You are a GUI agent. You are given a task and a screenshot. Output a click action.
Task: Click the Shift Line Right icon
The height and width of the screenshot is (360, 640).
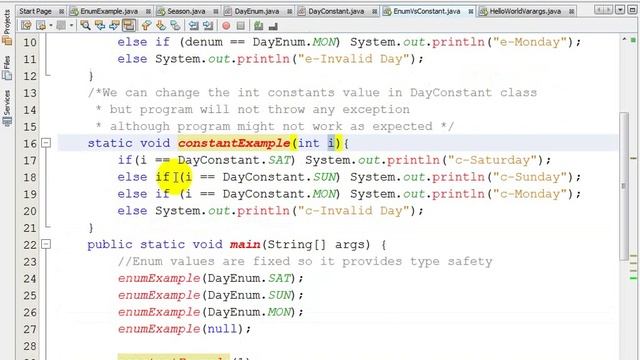(208, 26)
